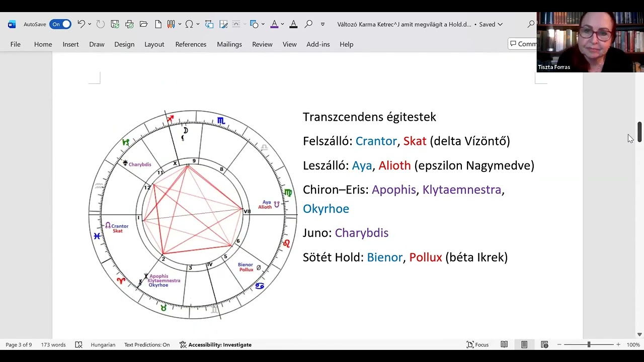Undo the last action
The height and width of the screenshot is (362, 644).
click(x=81, y=24)
